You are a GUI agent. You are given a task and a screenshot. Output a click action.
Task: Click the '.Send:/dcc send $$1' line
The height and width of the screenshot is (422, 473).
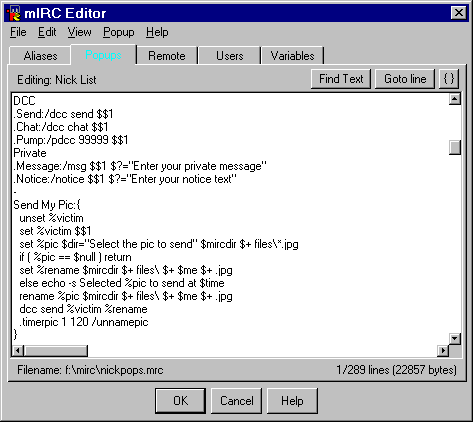[63, 114]
